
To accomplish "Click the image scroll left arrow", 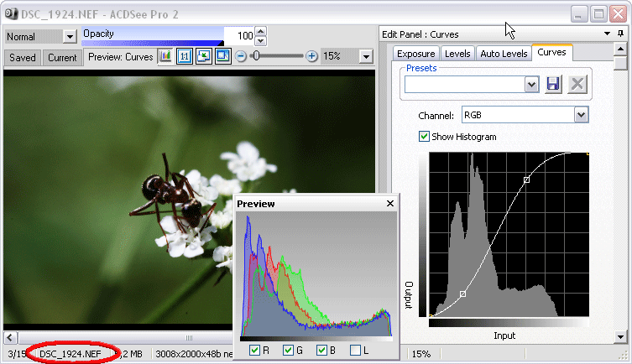I will point(10,337).
